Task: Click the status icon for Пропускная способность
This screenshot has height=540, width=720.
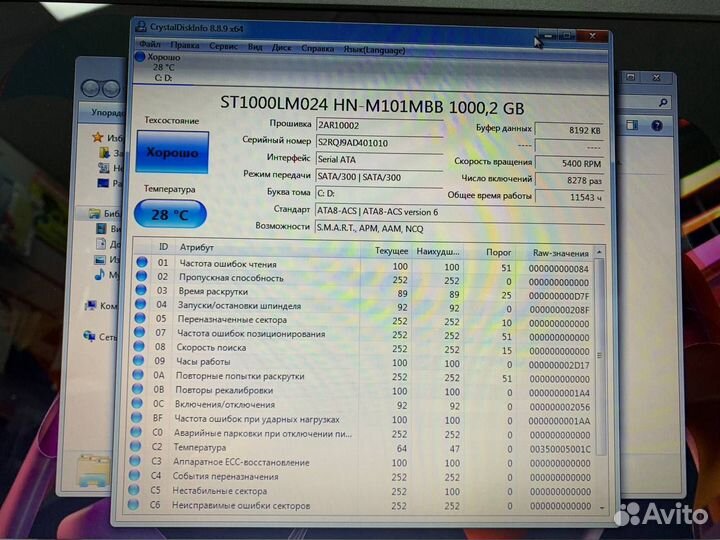Action: (x=141, y=276)
